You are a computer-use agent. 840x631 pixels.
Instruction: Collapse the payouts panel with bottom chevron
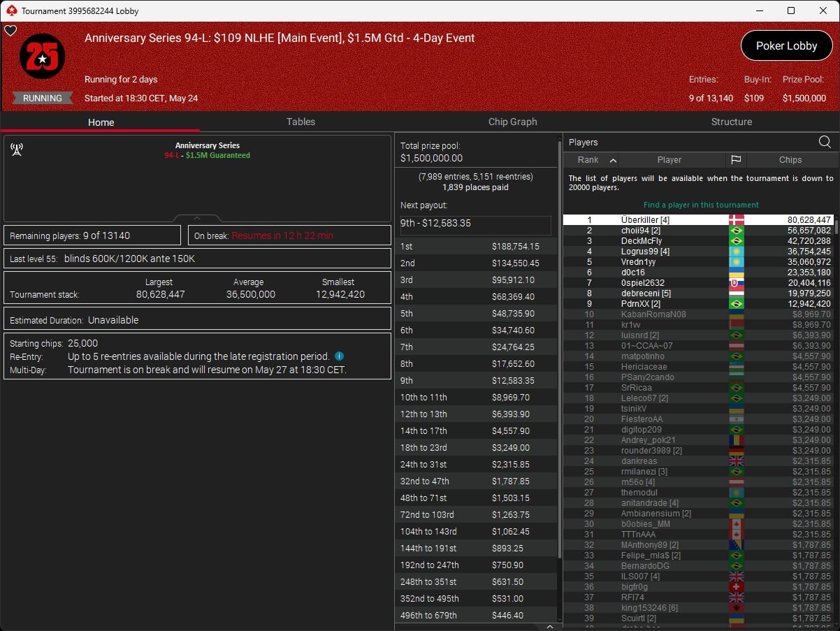tap(549, 626)
